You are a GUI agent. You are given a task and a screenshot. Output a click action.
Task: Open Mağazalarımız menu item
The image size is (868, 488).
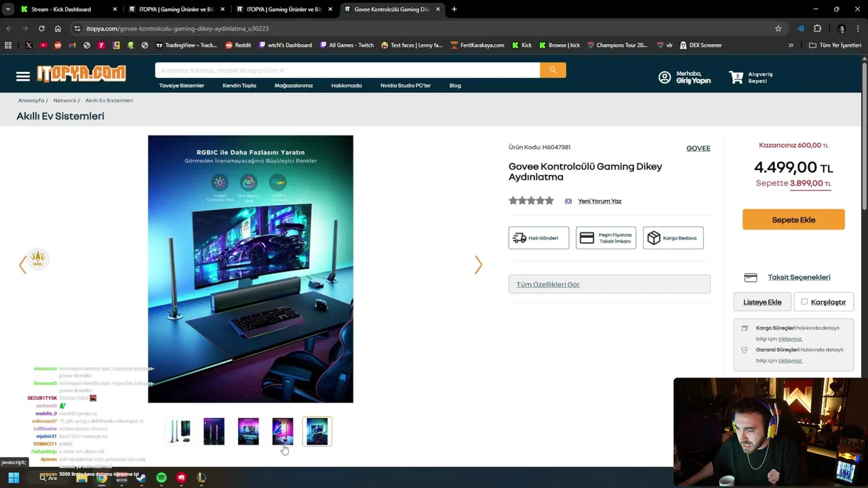(x=294, y=85)
